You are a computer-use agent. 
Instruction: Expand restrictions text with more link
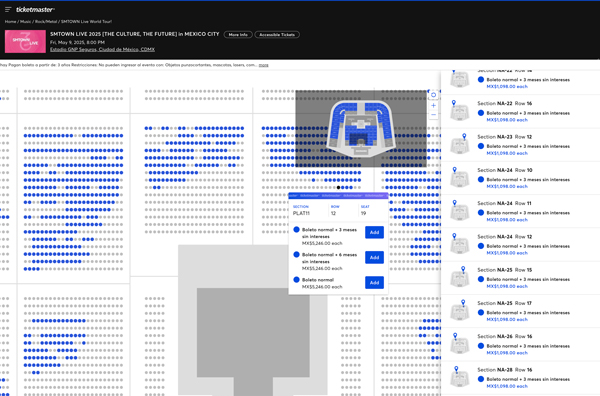pyautogui.click(x=263, y=65)
